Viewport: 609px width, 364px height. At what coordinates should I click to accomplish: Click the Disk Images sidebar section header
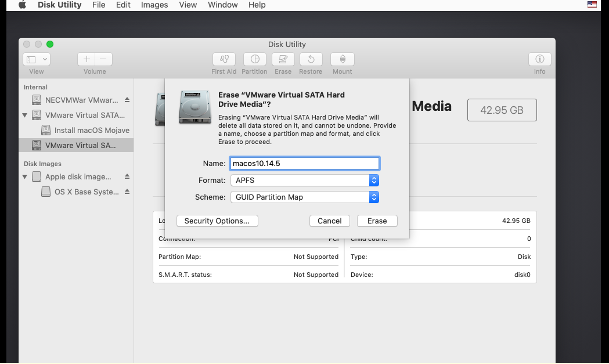42,164
